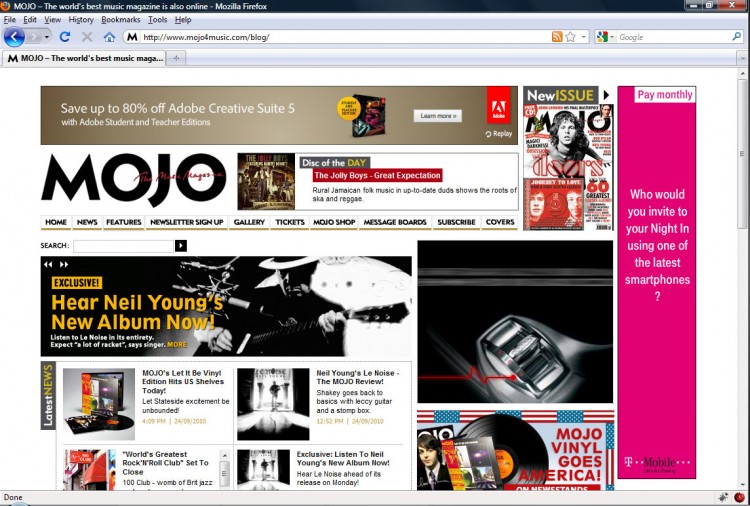Click the MOJO site favicon in address bar

(x=132, y=37)
